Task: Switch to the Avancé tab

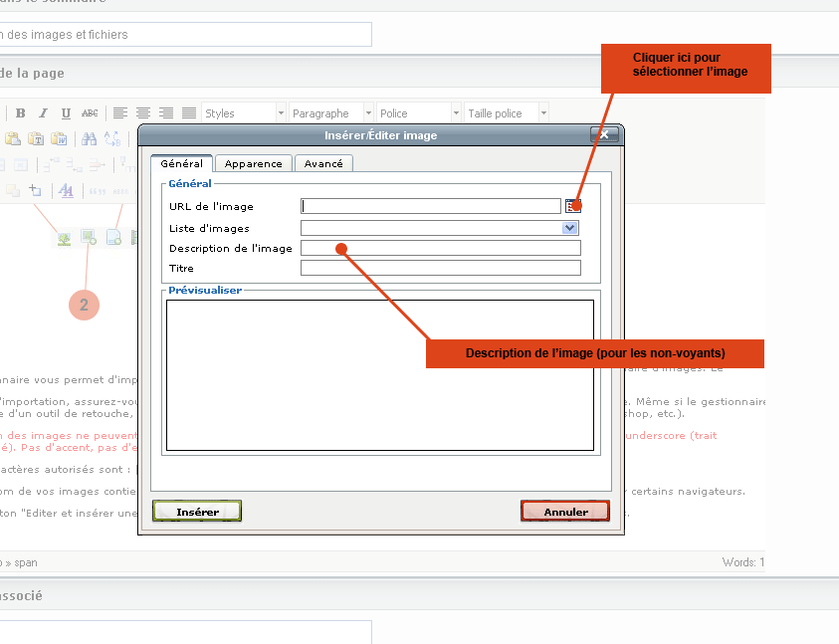Action: coord(323,163)
